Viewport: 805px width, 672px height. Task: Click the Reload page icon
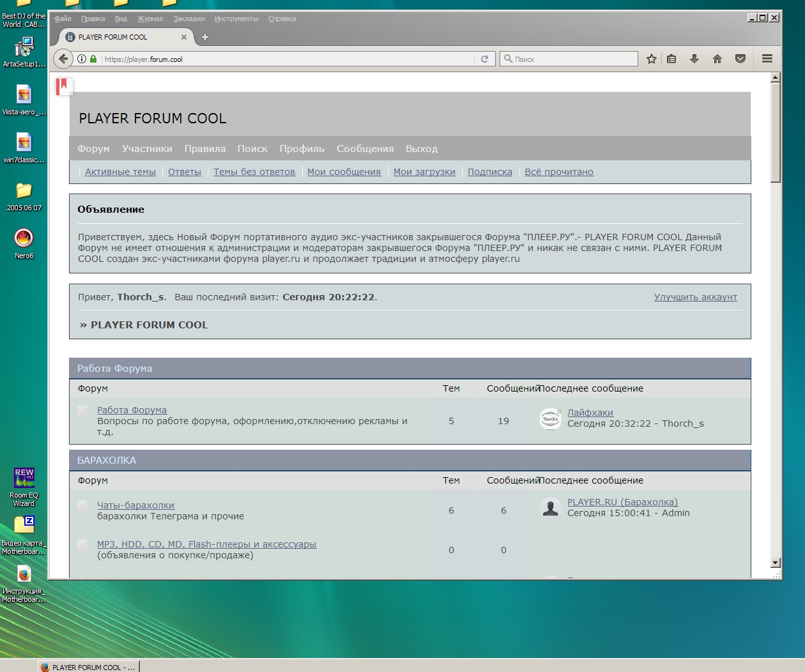484,59
